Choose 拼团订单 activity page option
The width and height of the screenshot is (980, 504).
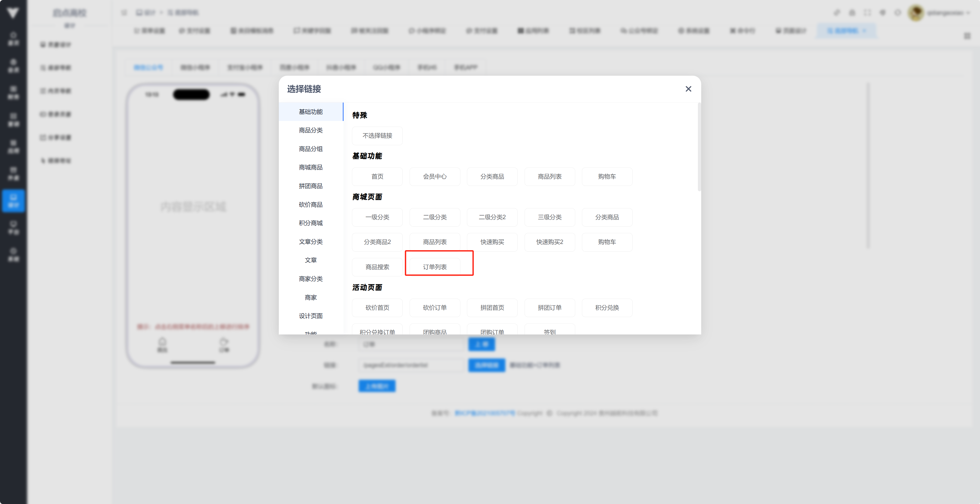(549, 308)
